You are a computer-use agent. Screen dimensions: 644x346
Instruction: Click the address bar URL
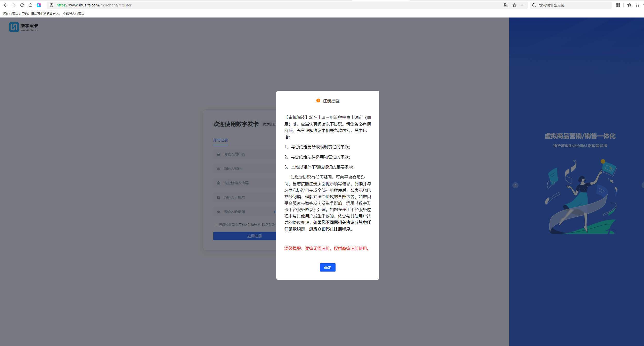(94, 5)
